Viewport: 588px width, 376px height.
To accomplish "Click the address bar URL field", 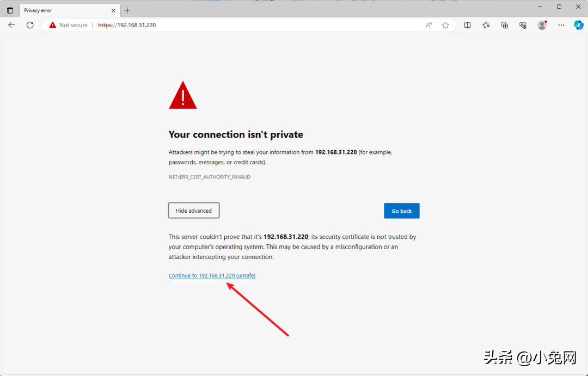I will (x=259, y=25).
